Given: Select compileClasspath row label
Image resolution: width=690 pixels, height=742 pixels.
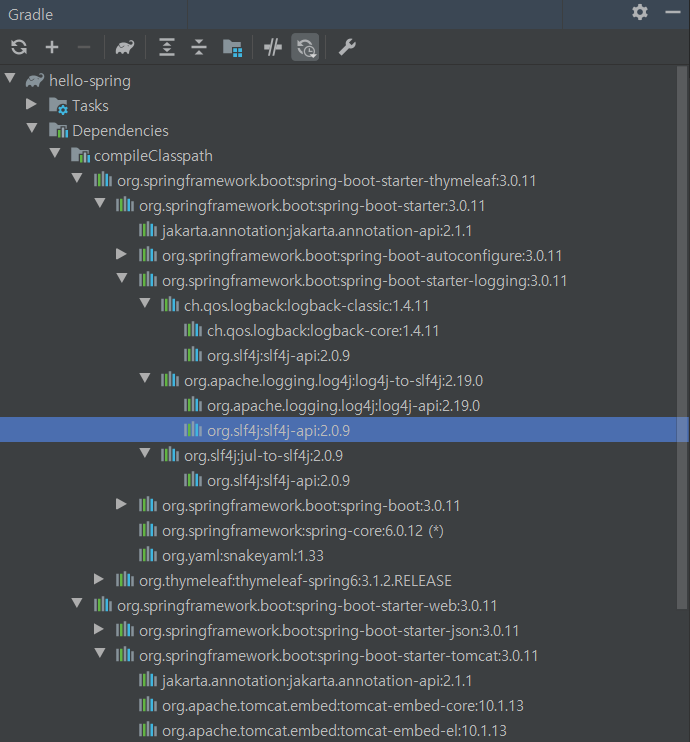Looking at the screenshot, I should click(153, 156).
